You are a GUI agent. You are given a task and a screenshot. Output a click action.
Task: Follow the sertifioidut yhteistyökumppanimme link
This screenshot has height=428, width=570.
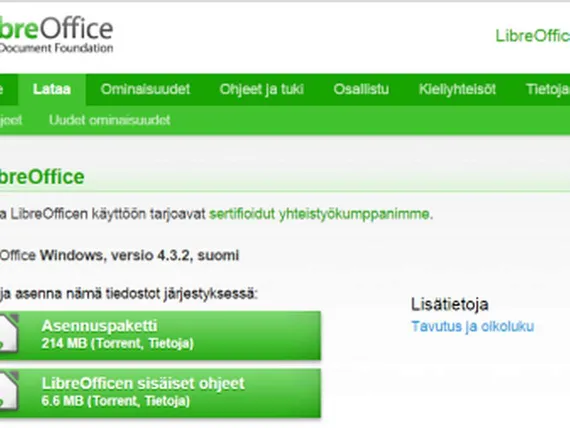click(320, 214)
